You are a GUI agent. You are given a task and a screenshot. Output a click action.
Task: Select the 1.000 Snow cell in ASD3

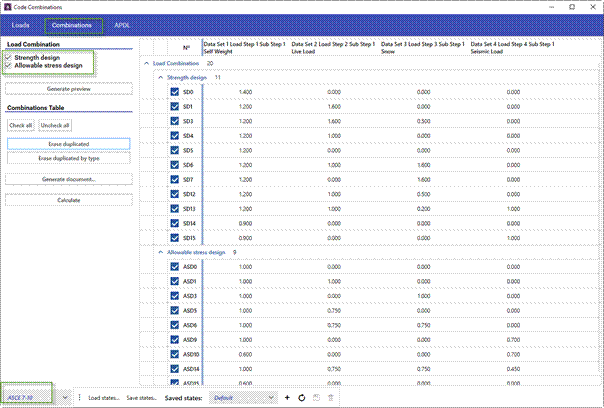[423, 296]
